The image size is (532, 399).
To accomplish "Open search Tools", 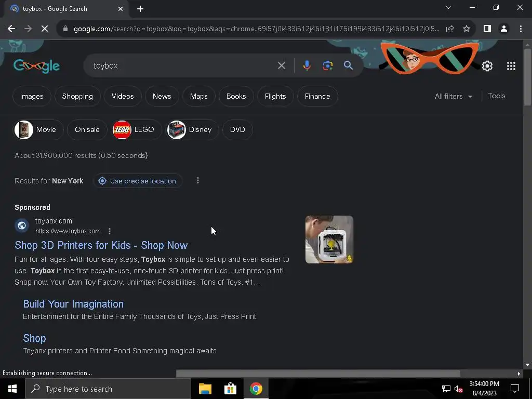I will [x=496, y=96].
